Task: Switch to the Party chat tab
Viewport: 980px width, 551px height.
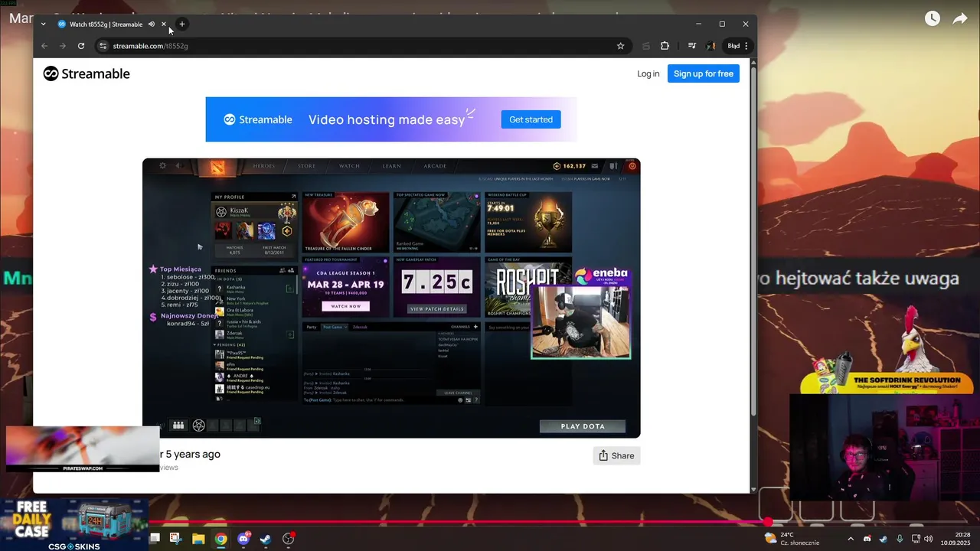Action: [x=311, y=327]
